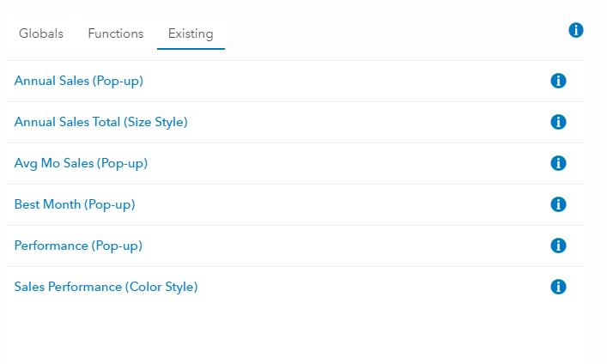Open Performance (Pop-up) info icon
The width and height of the screenshot is (607, 364).
tap(558, 246)
